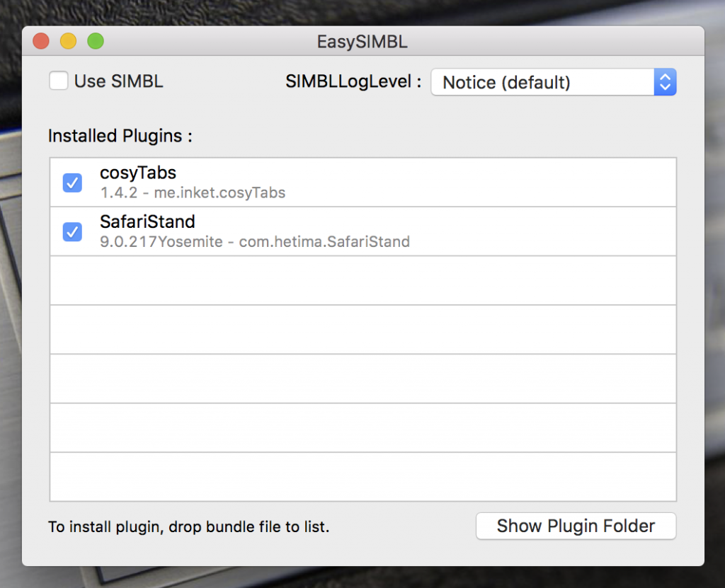Viewport: 725px width, 588px height.
Task: Click the Installed Plugins label
Action: [x=119, y=136]
